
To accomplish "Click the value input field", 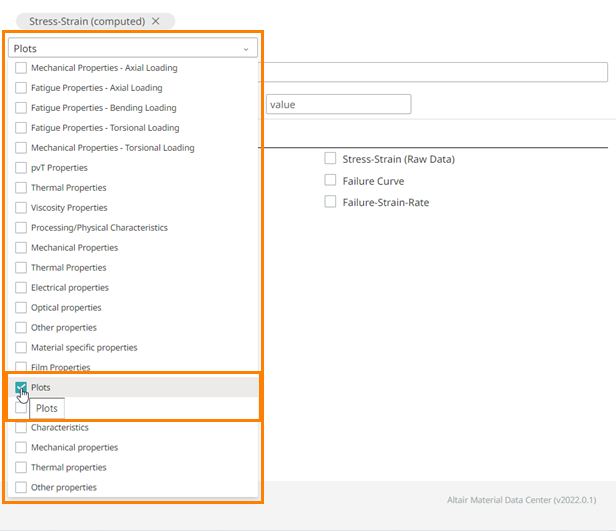I will click(338, 104).
